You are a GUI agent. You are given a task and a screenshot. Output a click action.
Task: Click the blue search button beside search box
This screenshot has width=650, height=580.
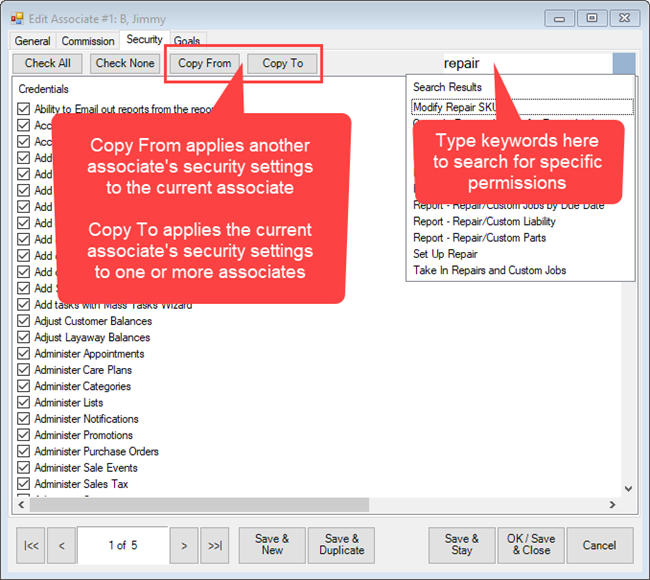click(624, 63)
